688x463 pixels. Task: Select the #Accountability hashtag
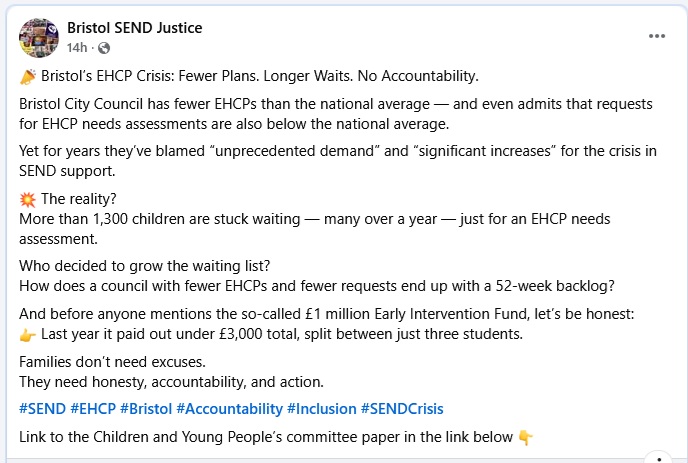[x=229, y=409]
